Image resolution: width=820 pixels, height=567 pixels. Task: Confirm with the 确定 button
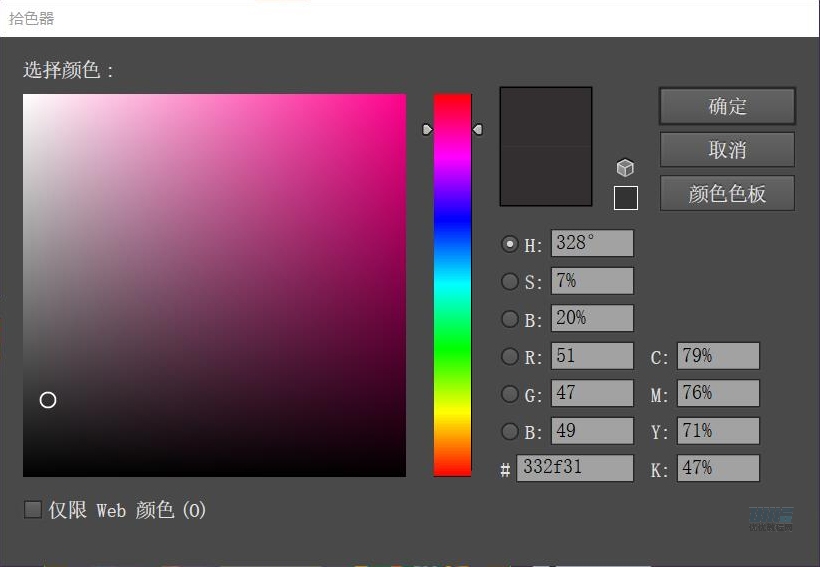727,106
